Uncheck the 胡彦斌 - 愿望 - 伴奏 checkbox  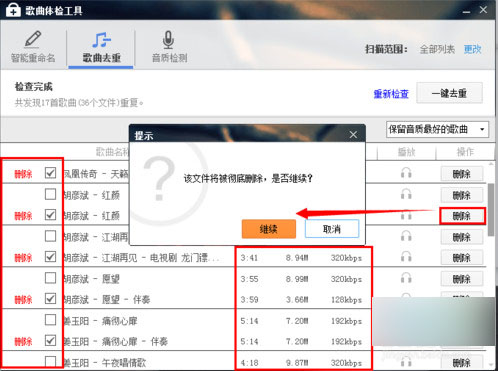click(50, 299)
